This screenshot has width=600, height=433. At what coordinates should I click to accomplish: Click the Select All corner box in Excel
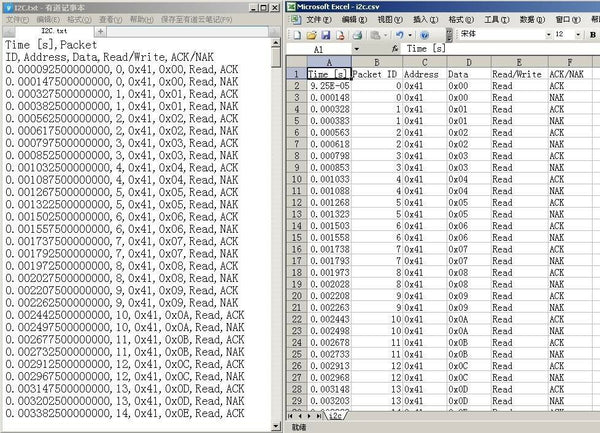(297, 62)
